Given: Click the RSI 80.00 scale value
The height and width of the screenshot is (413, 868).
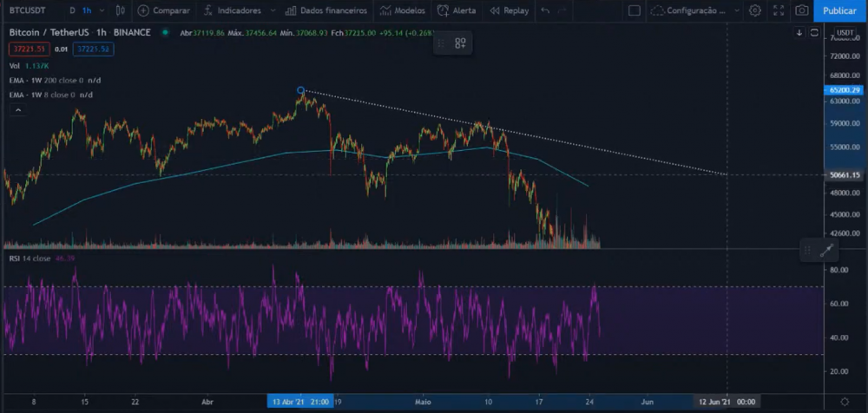Looking at the screenshot, I should [838, 270].
